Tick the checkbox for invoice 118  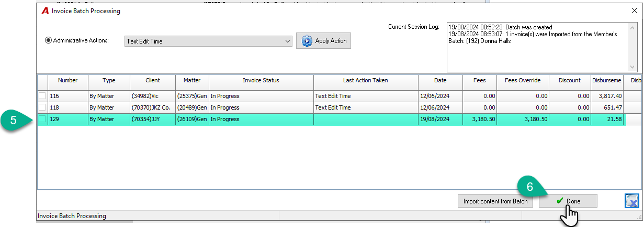(x=42, y=107)
